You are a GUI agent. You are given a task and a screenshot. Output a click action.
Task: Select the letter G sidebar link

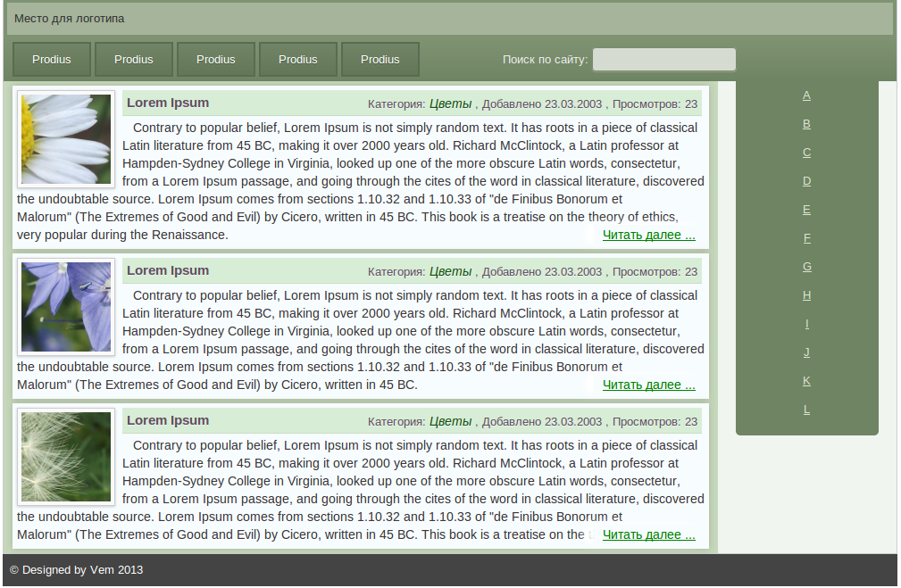coord(806,267)
